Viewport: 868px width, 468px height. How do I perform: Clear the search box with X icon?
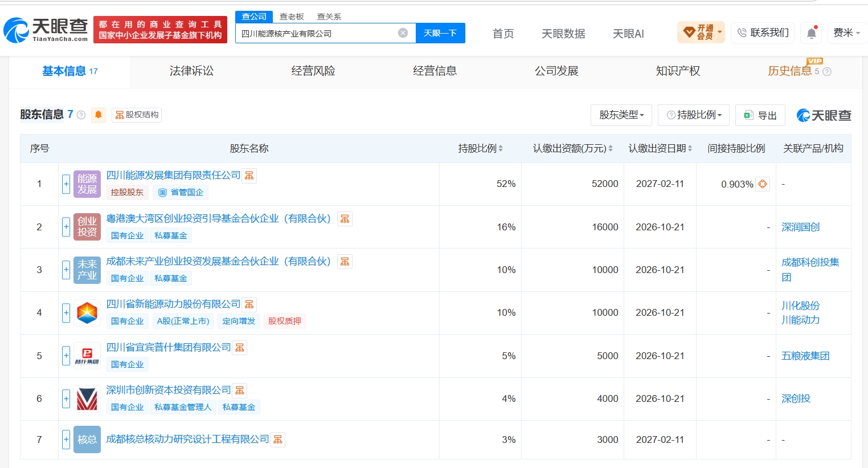click(x=403, y=33)
